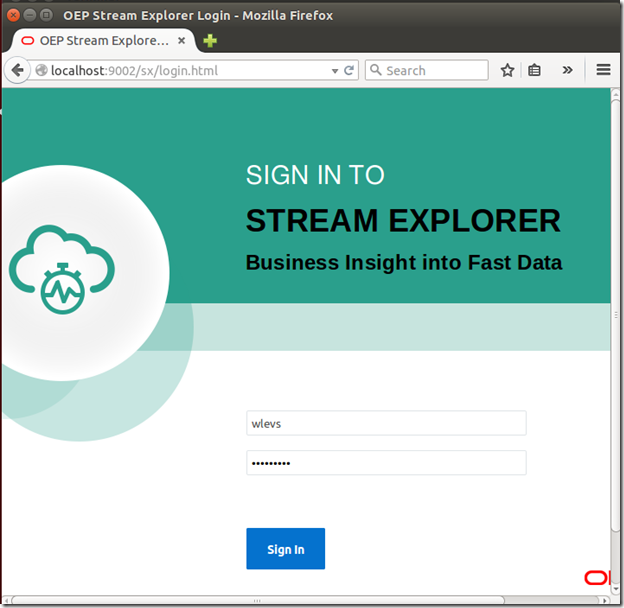Click the Stream Explorer cloud stopwatch logo
624x608 pixels.
pyautogui.click(x=62, y=269)
